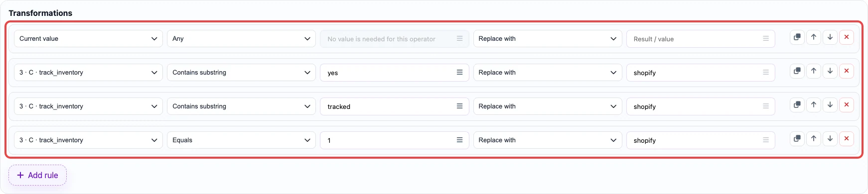This screenshot has width=868, height=194.
Task: Duplicate the Current value rule
Action: [x=797, y=37]
